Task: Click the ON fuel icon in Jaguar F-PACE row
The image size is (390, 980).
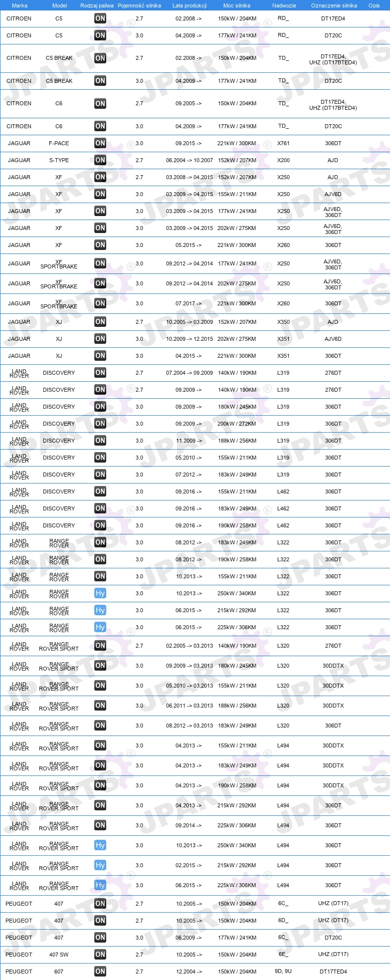Action: tap(100, 143)
